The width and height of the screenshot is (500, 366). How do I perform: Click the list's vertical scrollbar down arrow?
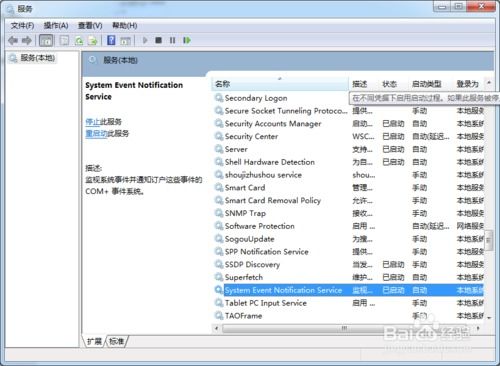click(x=489, y=318)
